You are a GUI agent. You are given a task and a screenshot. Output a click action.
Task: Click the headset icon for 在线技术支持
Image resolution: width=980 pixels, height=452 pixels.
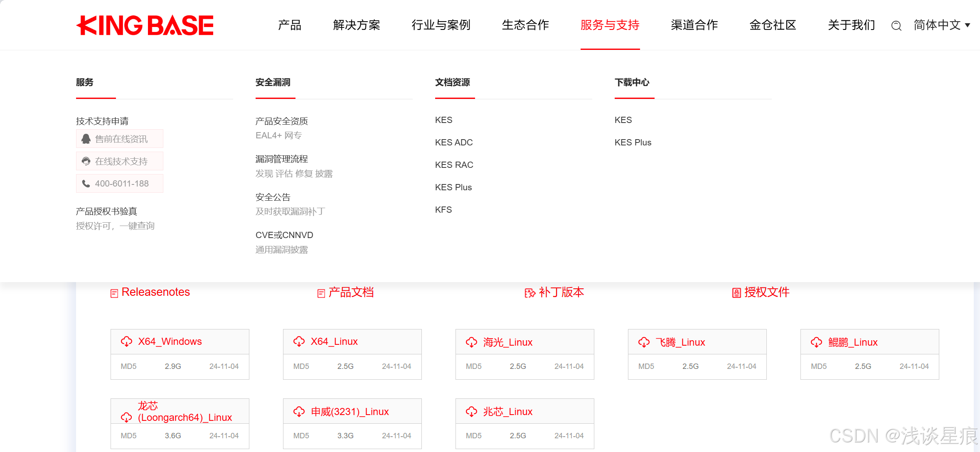coord(86,161)
